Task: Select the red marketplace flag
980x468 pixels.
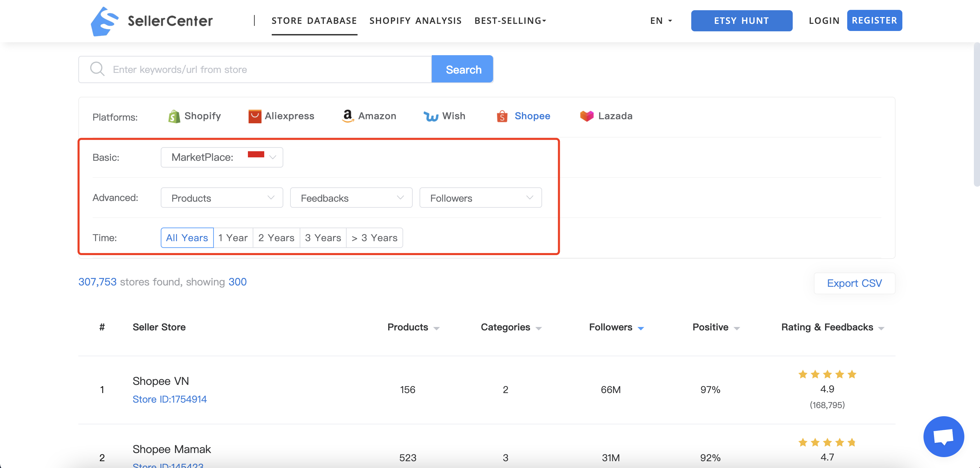Action: [x=256, y=154]
